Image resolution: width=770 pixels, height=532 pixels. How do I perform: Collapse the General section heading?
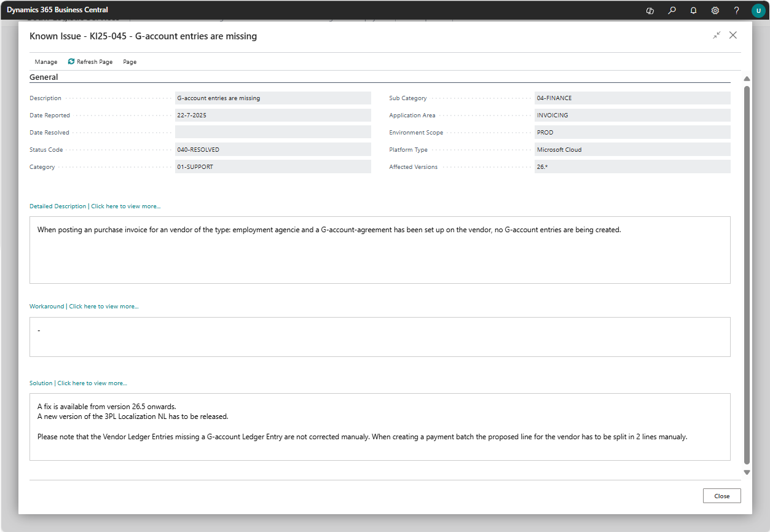(x=44, y=77)
